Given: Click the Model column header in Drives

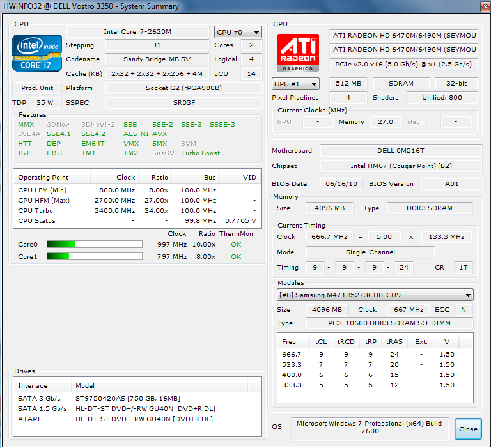Looking at the screenshot, I should tap(159, 386).
